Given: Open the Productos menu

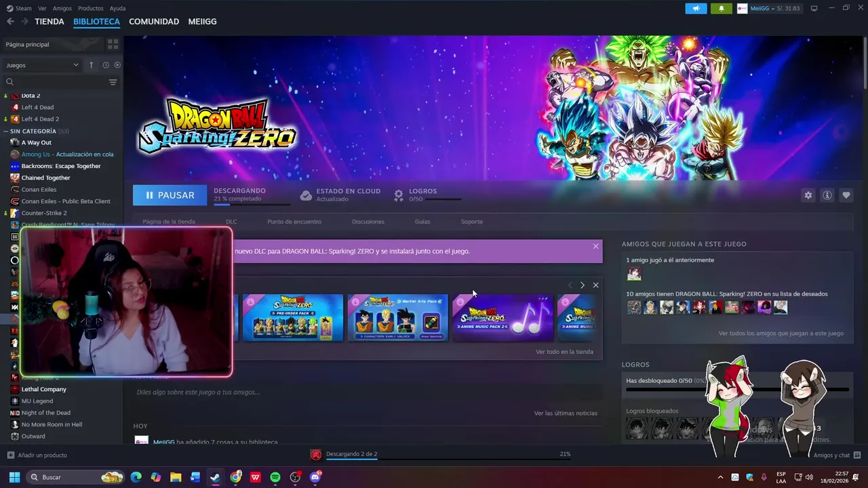Looking at the screenshot, I should (91, 8).
